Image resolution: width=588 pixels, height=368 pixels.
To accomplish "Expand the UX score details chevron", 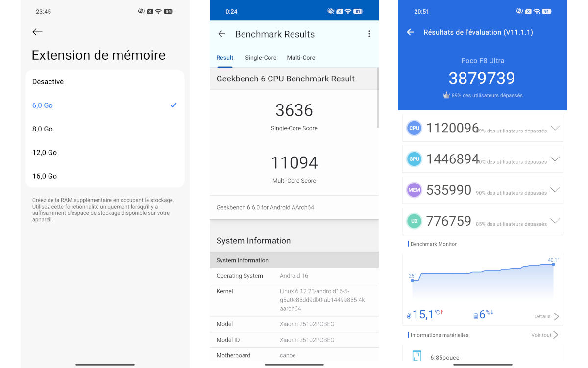I will tap(554, 221).
